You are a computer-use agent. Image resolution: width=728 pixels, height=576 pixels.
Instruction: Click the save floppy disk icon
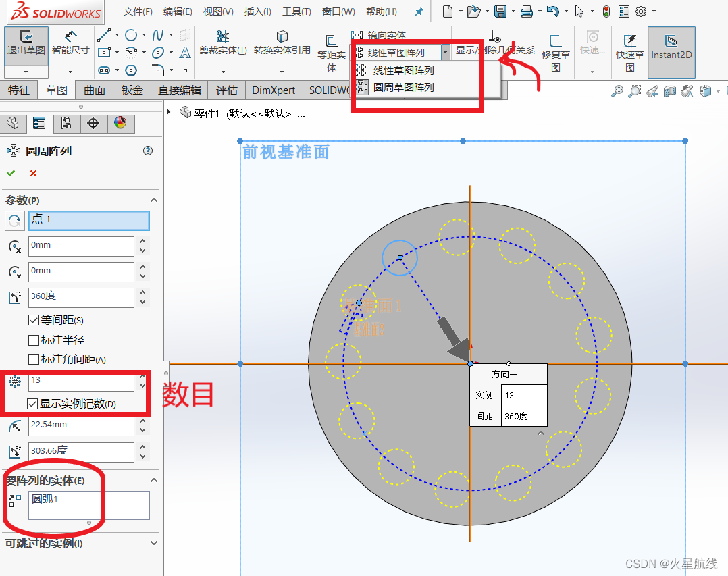click(x=500, y=11)
